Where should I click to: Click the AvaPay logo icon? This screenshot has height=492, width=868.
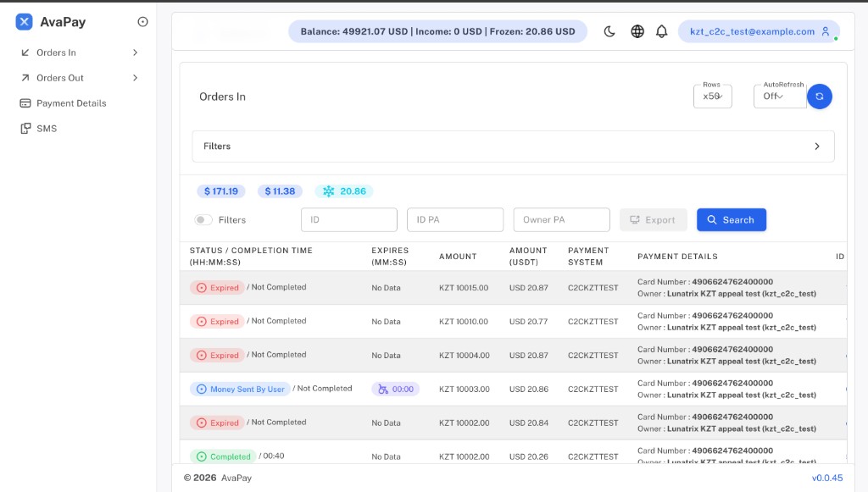24,21
